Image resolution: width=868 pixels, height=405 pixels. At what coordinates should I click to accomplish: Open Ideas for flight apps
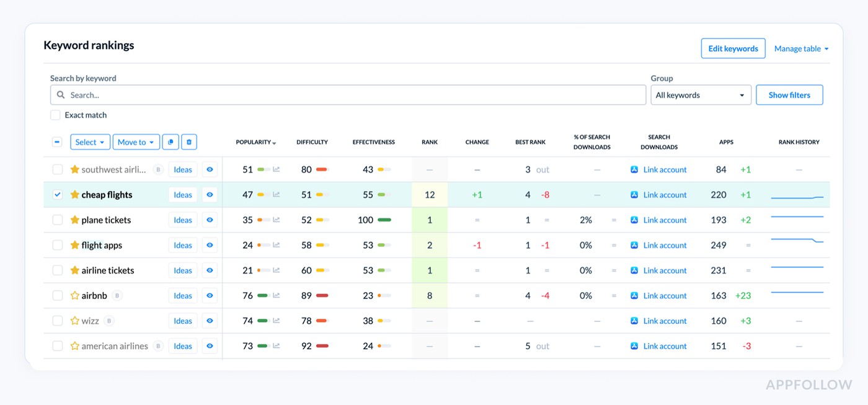[x=183, y=245]
